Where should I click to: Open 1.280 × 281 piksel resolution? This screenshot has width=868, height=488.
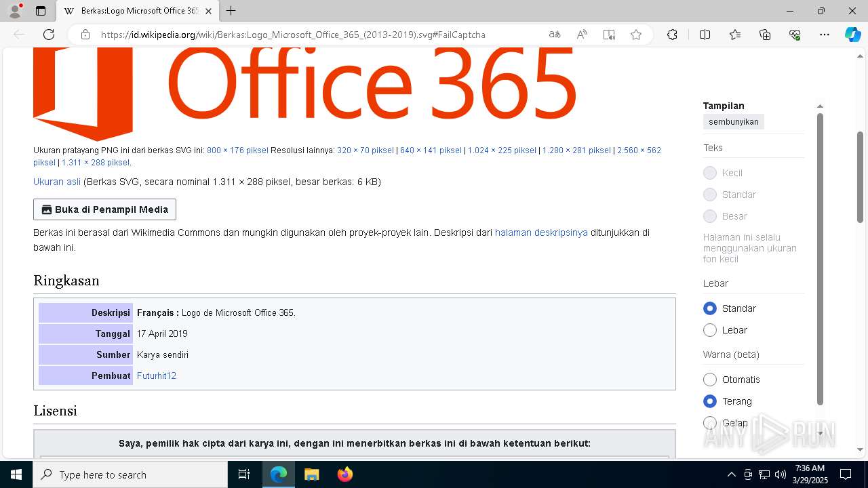[576, 150]
